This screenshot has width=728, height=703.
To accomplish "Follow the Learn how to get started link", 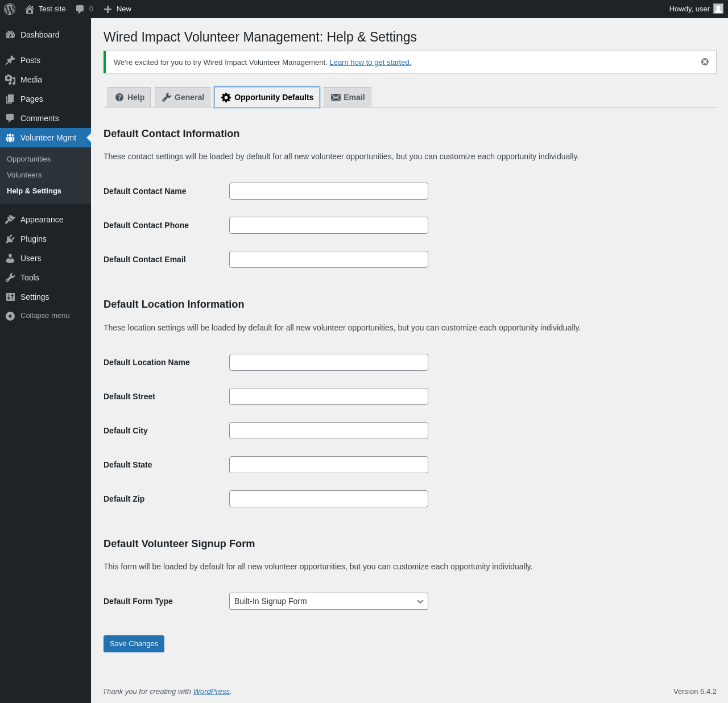I will (x=370, y=63).
